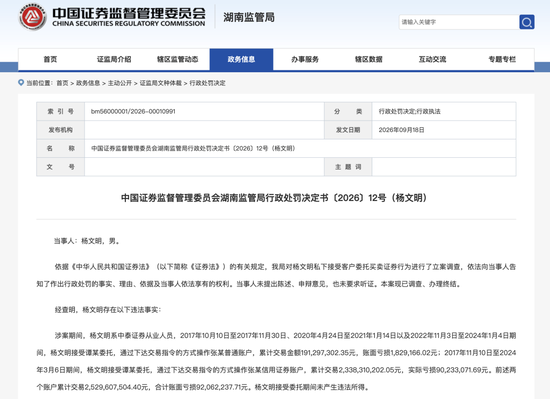Open the 证监局介绍 navigation tab
The height and width of the screenshot is (399, 550).
click(114, 59)
